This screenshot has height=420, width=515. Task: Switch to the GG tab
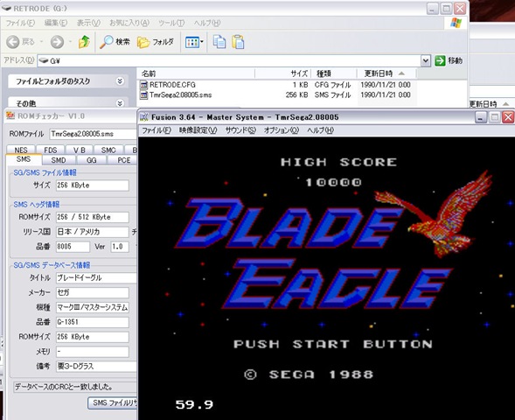tap(91, 160)
